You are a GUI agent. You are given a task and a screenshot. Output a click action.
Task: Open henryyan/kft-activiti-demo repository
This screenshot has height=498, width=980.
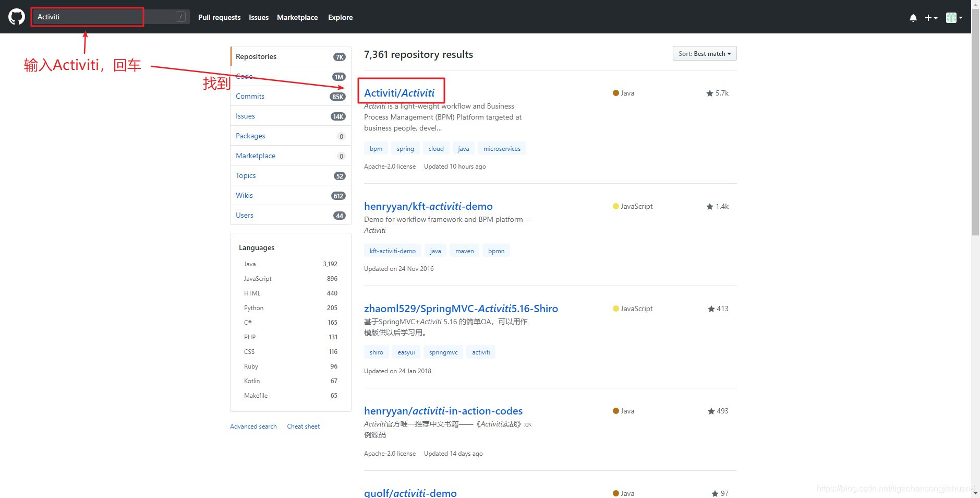coord(428,206)
